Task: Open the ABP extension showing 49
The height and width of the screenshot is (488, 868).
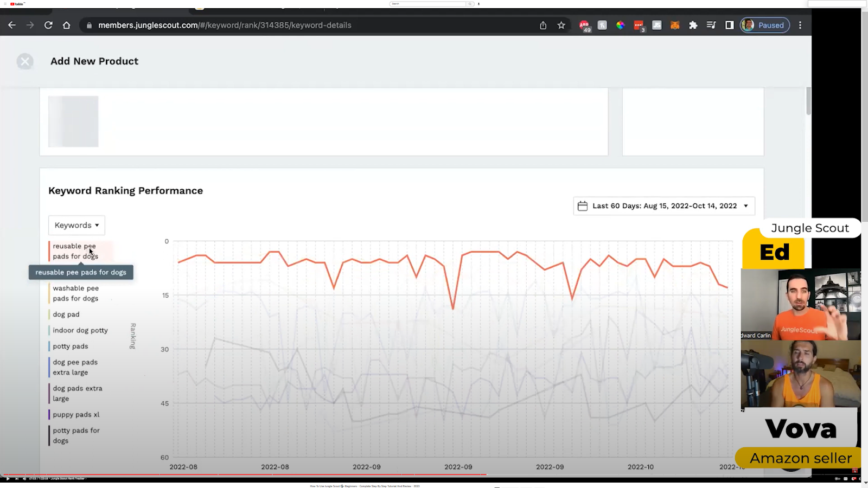Action: [x=584, y=25]
